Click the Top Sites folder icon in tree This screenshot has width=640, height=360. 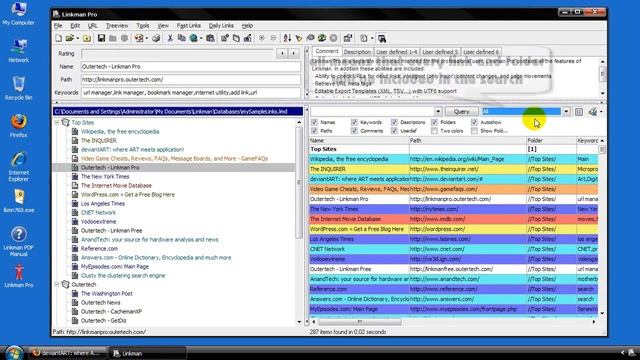(65, 122)
